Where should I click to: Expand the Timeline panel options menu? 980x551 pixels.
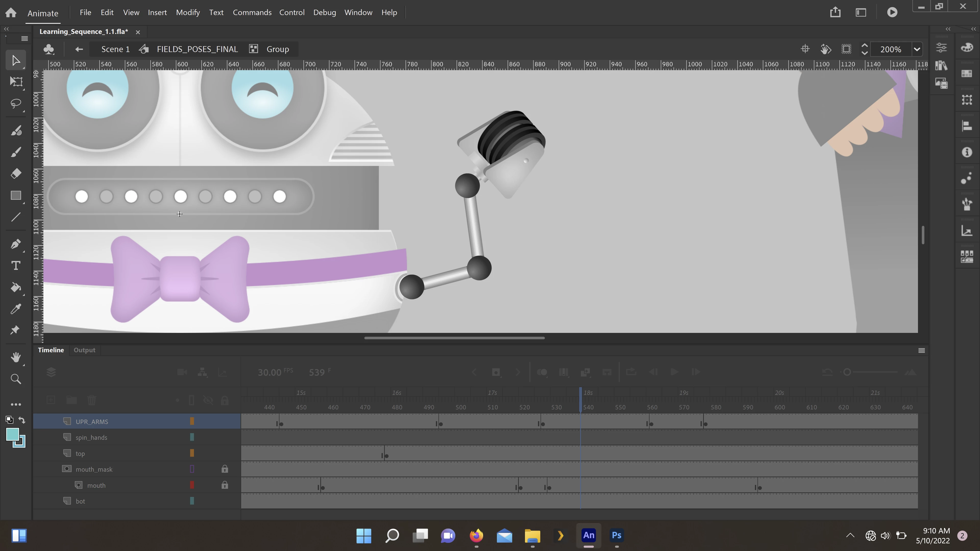[x=921, y=350]
